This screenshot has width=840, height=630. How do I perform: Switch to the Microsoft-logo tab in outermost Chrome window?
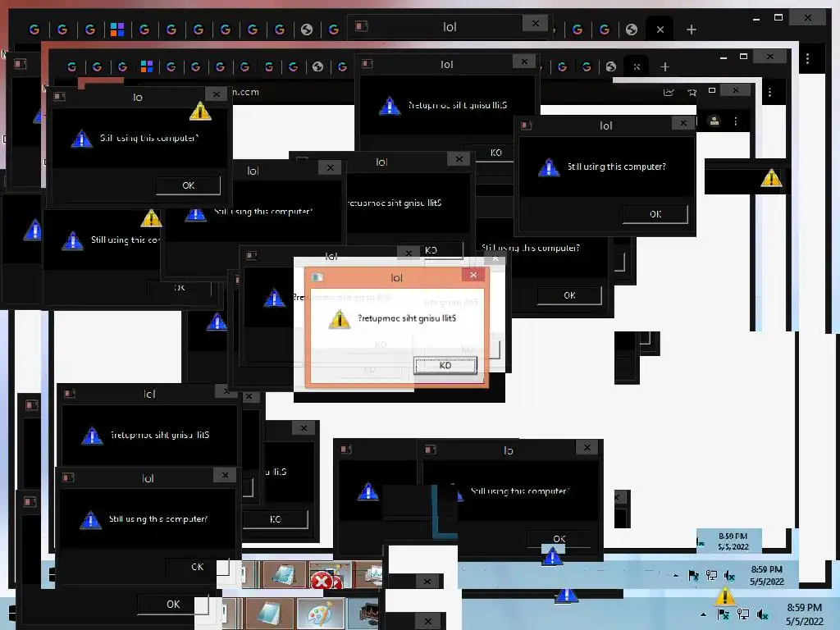(117, 30)
